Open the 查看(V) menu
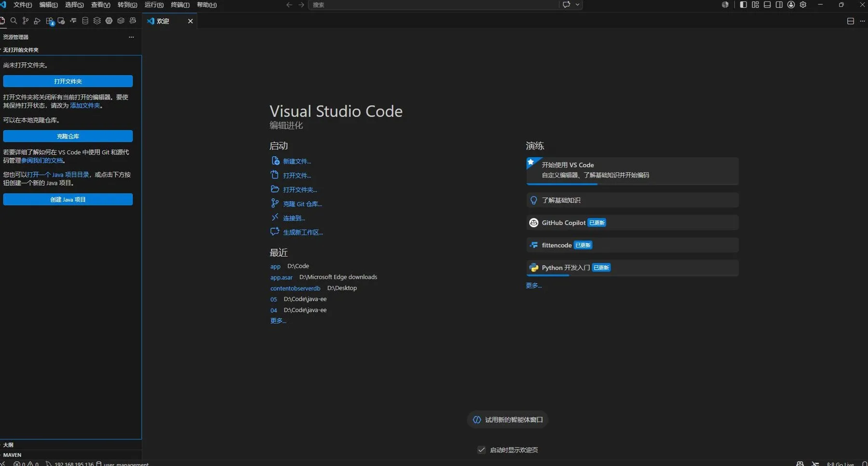This screenshot has width=868, height=466. [100, 5]
